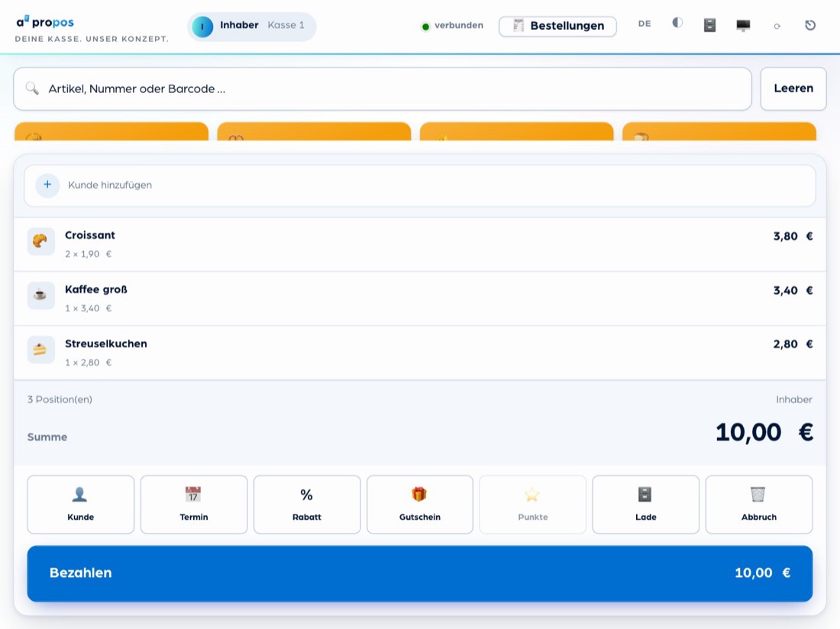The height and width of the screenshot is (629, 840).
Task: Cancel the sale with the Abbruch button
Action: click(759, 505)
